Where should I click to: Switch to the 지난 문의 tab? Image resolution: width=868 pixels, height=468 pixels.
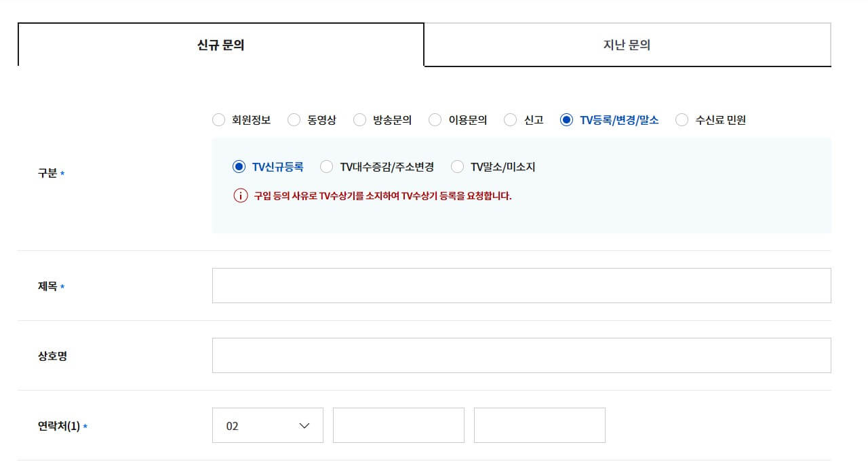coord(626,43)
